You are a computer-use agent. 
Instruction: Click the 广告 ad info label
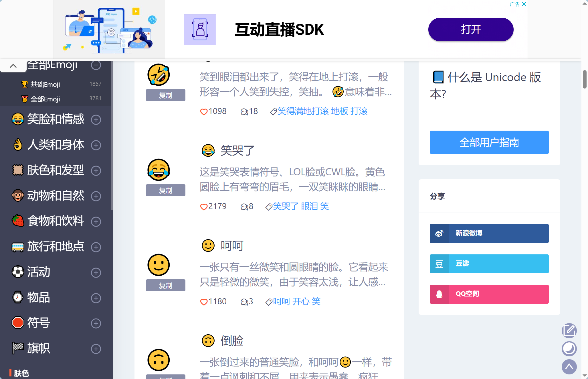515,4
